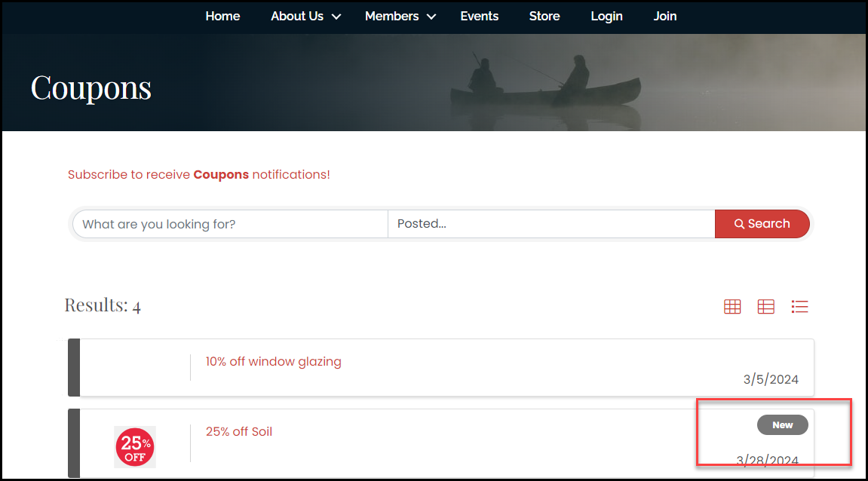The image size is (868, 481).
Task: Expand the About Us dropdown chevron
Action: click(336, 17)
